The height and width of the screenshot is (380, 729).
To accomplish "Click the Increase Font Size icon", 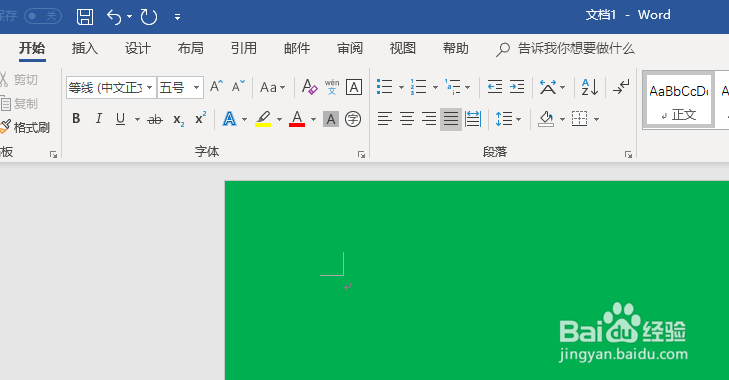I will tap(216, 87).
